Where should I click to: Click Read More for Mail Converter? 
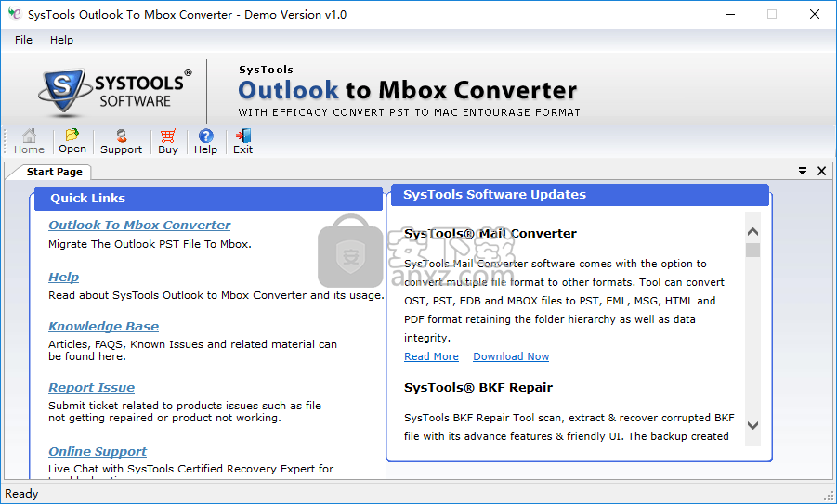pos(431,356)
